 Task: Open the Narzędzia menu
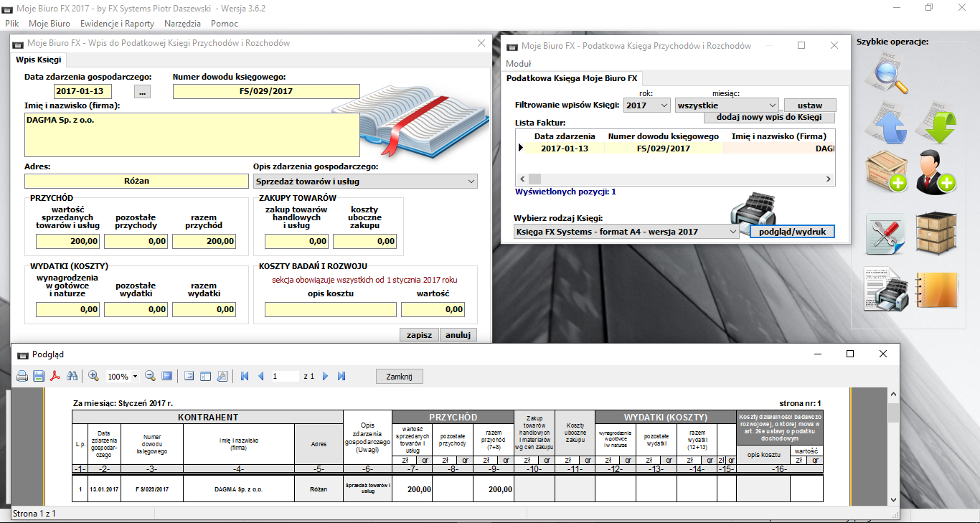tap(182, 24)
